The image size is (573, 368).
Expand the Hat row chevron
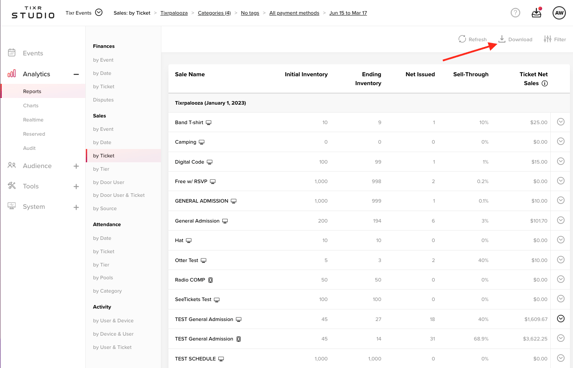[561, 240]
